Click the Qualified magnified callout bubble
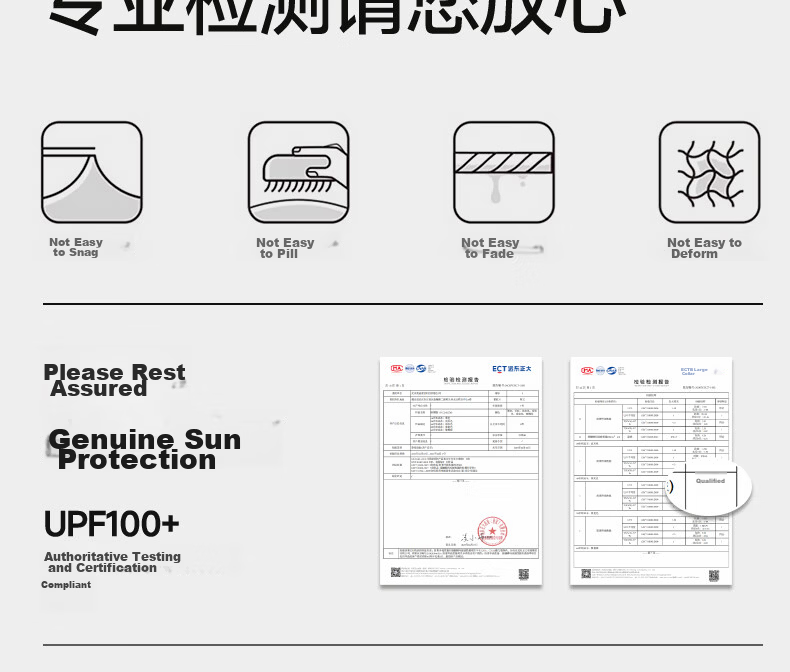Viewport: 790px width, 672px height. (x=708, y=487)
